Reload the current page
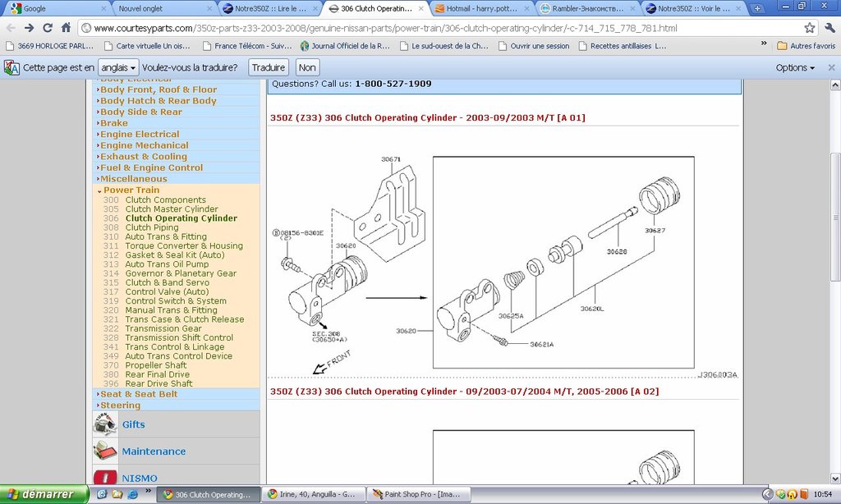This screenshot has width=841, height=504. [x=48, y=28]
